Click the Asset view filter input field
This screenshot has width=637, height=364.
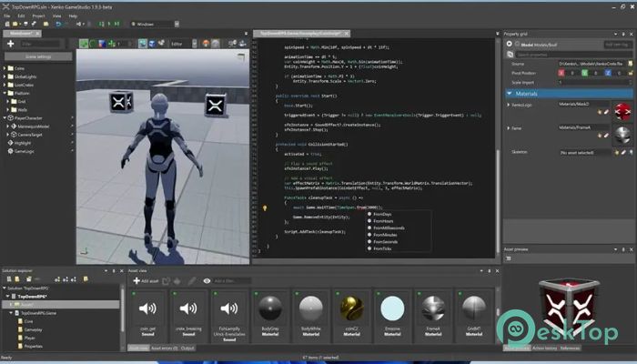pos(232,280)
